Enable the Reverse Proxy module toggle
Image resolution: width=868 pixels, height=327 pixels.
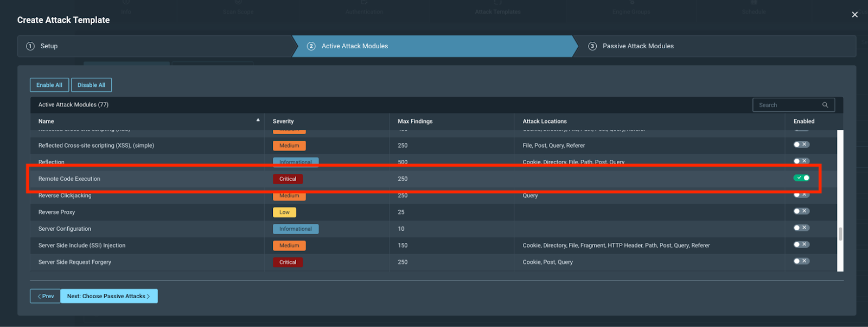pyautogui.click(x=801, y=211)
